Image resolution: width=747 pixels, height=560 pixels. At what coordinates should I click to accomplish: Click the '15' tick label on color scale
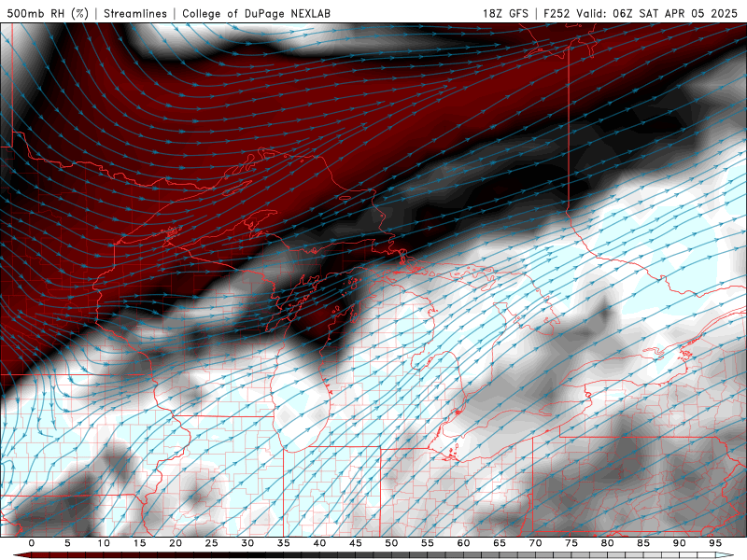coord(139,543)
